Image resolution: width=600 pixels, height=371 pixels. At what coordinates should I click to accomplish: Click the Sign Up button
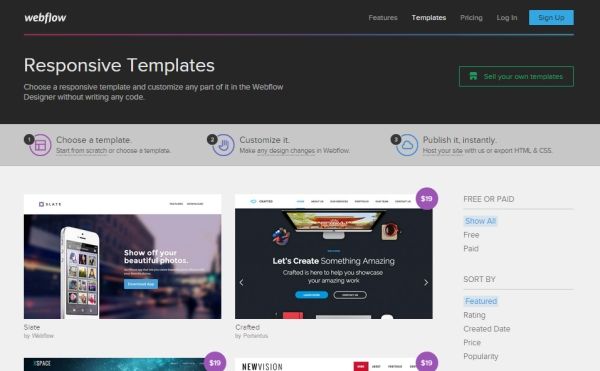coord(551,18)
